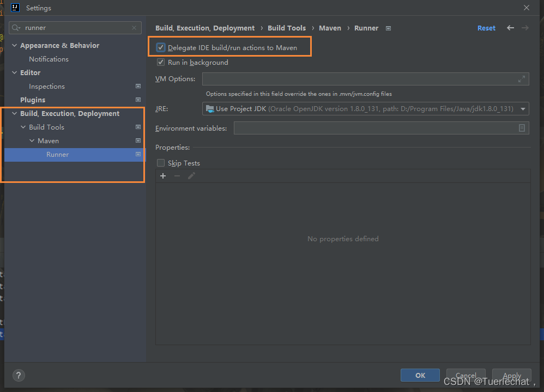Click Build, Execution, Deployment breadcrumb
This screenshot has width=544, height=392.
[205, 28]
